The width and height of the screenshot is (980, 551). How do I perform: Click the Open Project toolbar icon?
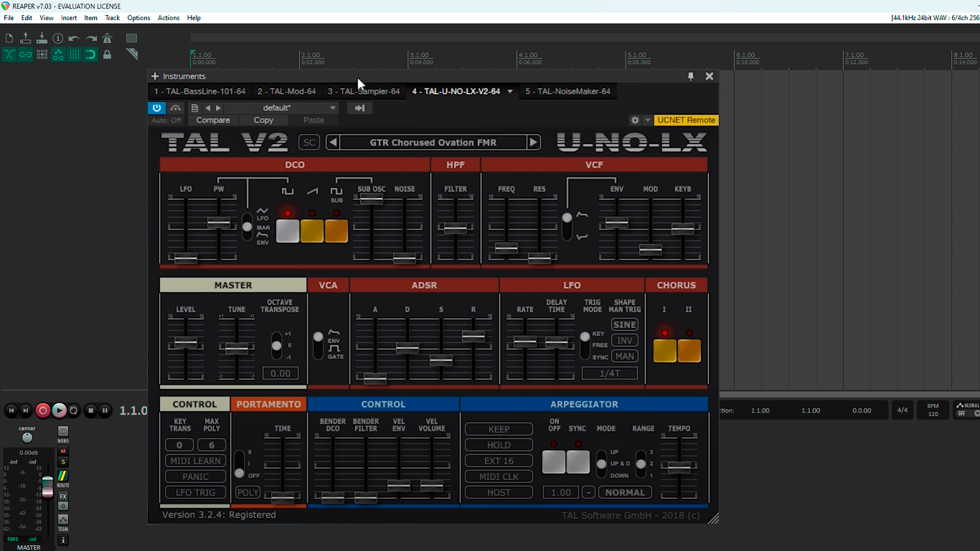26,38
